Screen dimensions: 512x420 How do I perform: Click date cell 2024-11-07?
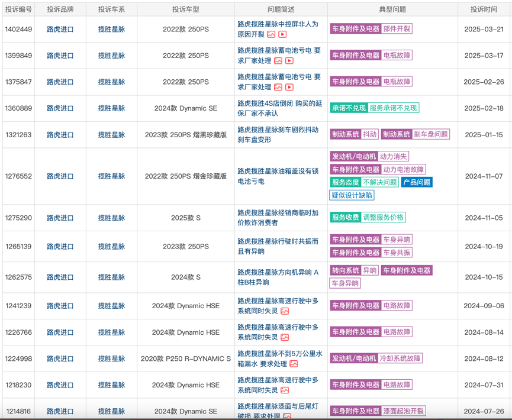484,176
